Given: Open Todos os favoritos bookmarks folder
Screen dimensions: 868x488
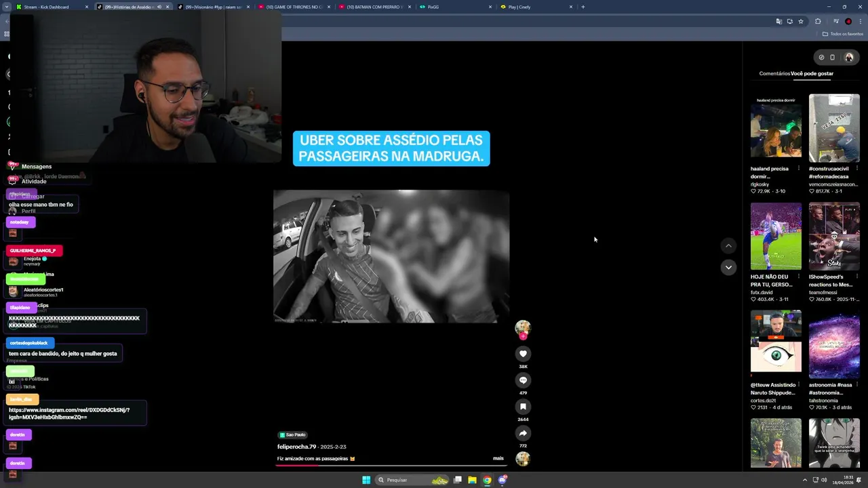Looking at the screenshot, I should (843, 34).
